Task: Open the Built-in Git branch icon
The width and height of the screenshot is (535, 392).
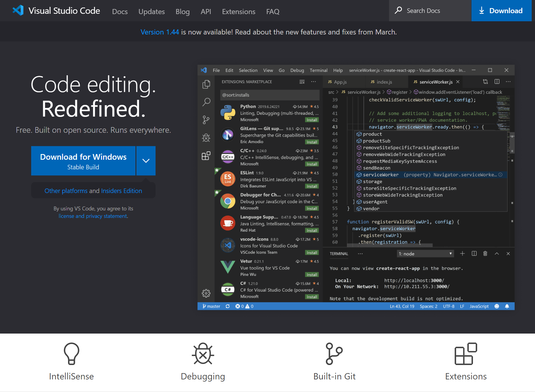Action: (334, 354)
